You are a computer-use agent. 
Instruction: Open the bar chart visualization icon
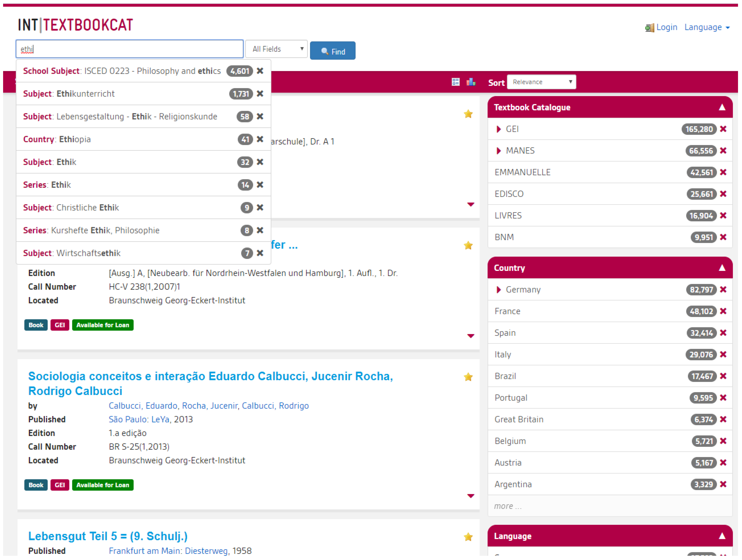pos(471,82)
